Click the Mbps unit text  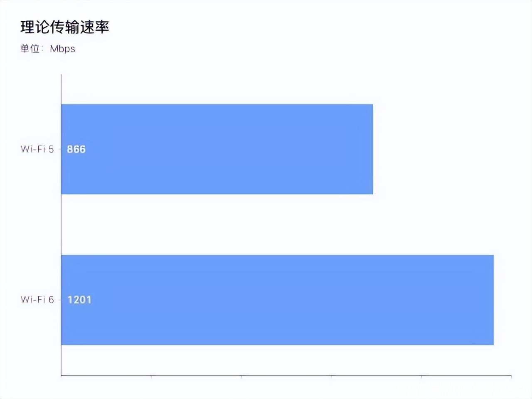62,49
